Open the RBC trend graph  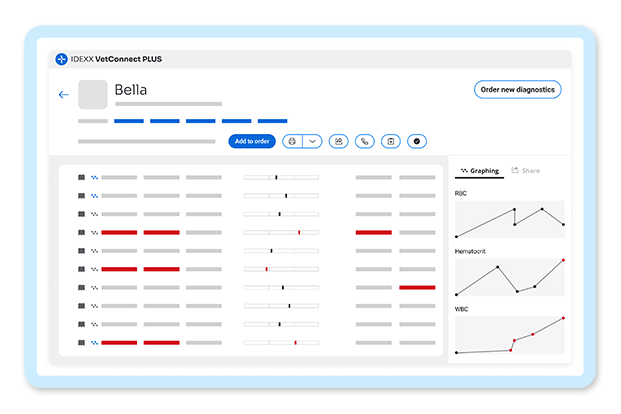point(510,219)
